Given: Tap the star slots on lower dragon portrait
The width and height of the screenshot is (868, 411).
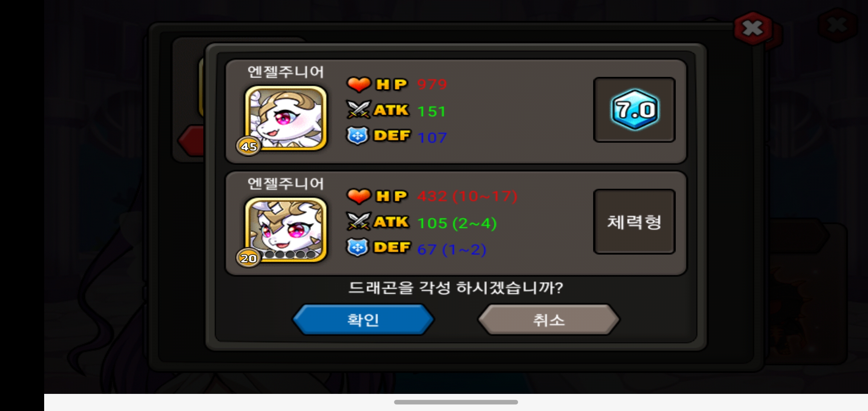Looking at the screenshot, I should tap(290, 254).
